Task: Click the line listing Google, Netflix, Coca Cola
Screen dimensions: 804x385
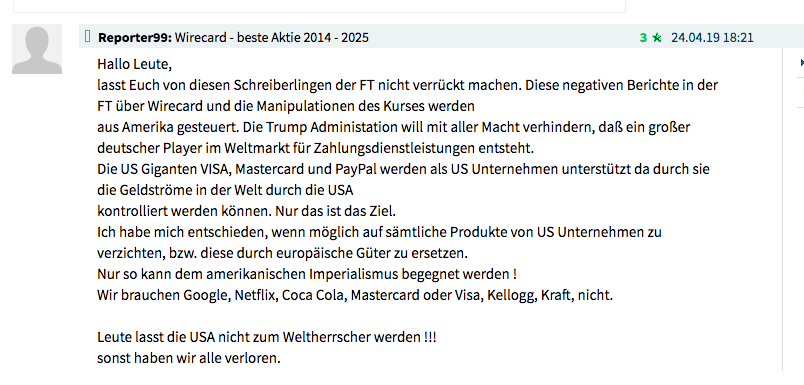Action: (355, 295)
